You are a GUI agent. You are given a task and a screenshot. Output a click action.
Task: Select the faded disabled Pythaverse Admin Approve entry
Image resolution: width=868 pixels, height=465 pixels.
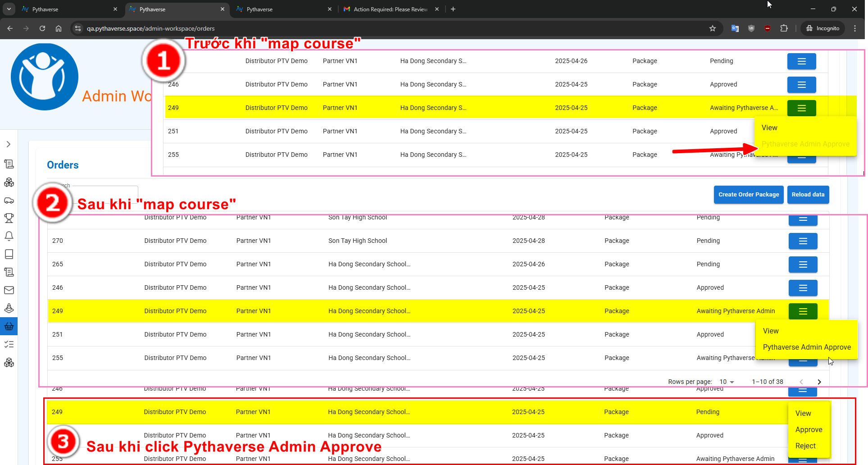805,144
